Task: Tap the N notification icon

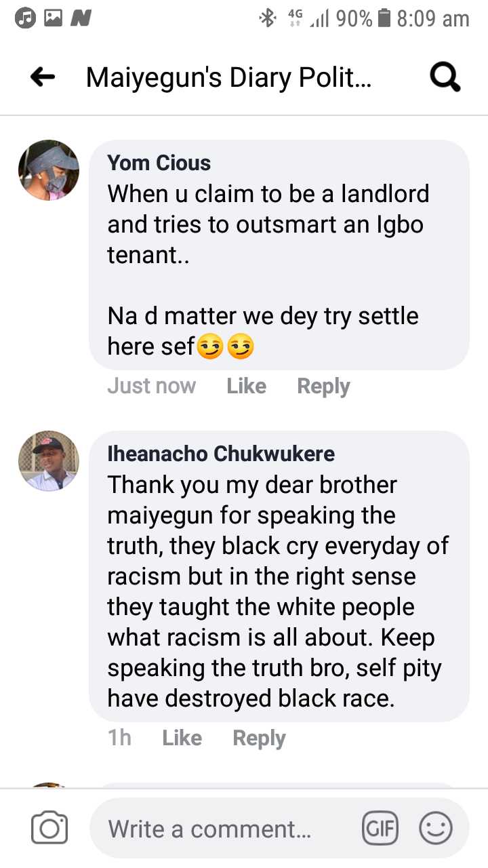Action: [x=81, y=18]
